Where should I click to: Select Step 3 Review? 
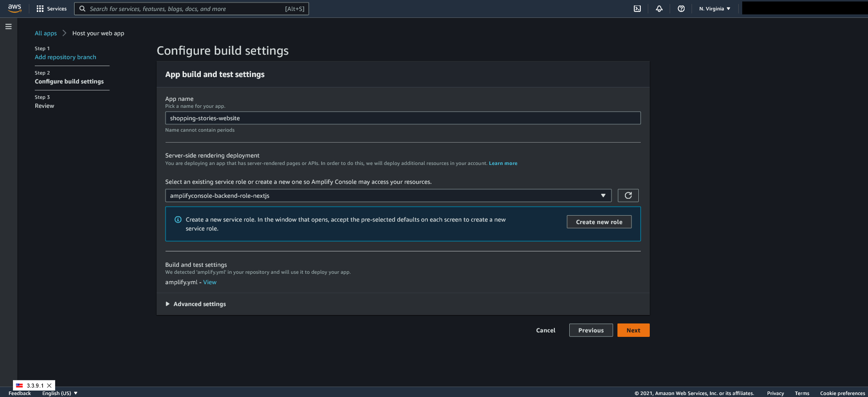coord(44,106)
